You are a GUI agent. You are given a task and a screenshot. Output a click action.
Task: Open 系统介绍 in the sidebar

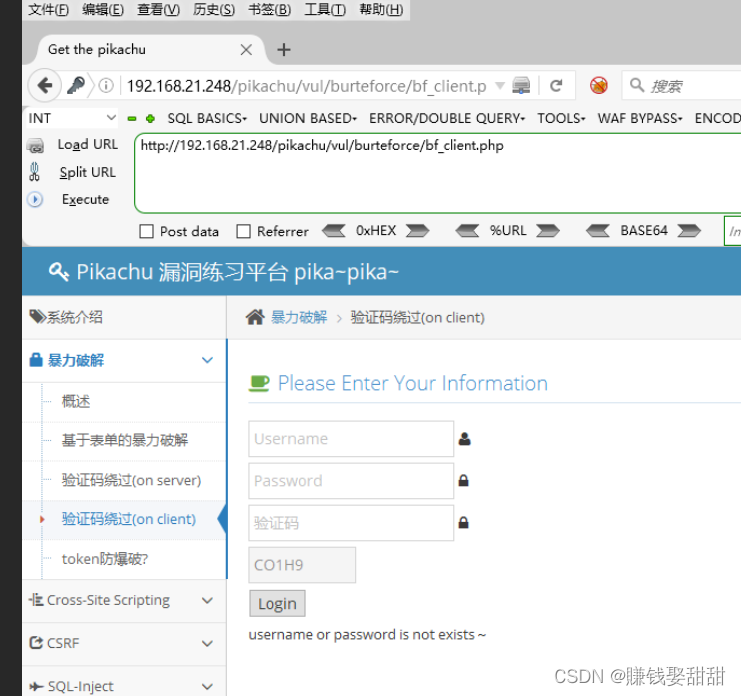[x=124, y=317]
